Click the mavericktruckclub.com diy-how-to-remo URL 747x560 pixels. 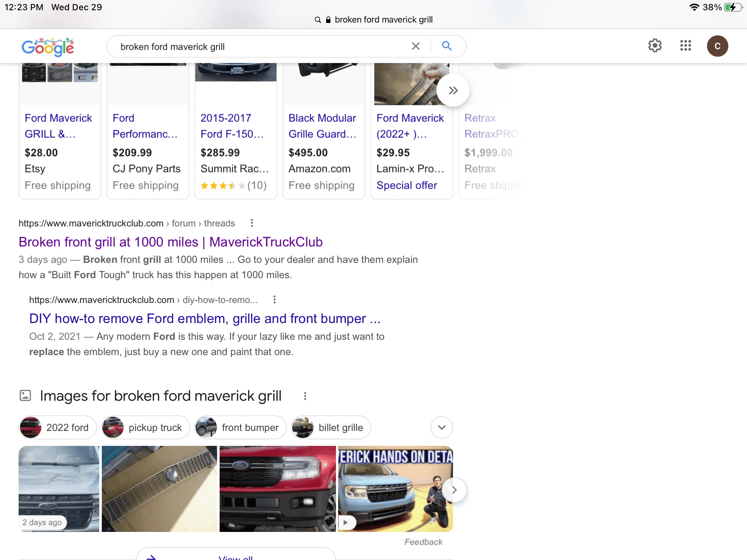click(x=143, y=300)
